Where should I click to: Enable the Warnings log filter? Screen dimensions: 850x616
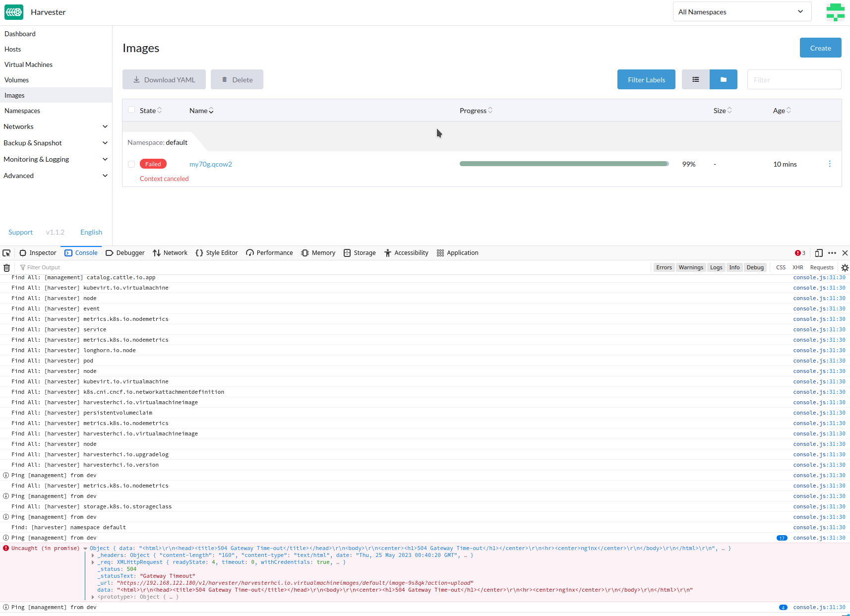[691, 267]
